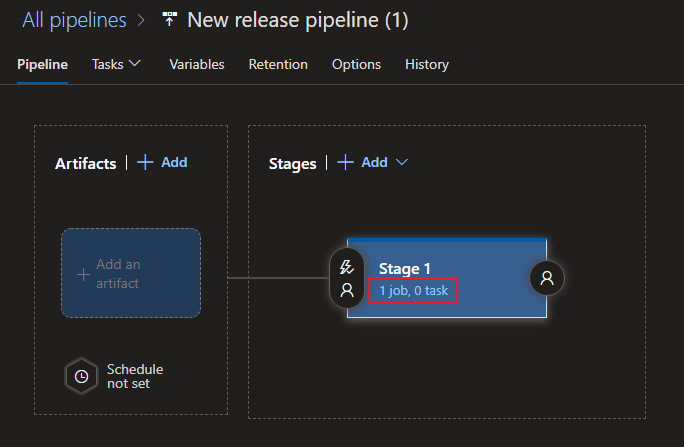
Task: Click the plus icon next to Artifacts
Action: tap(145, 162)
